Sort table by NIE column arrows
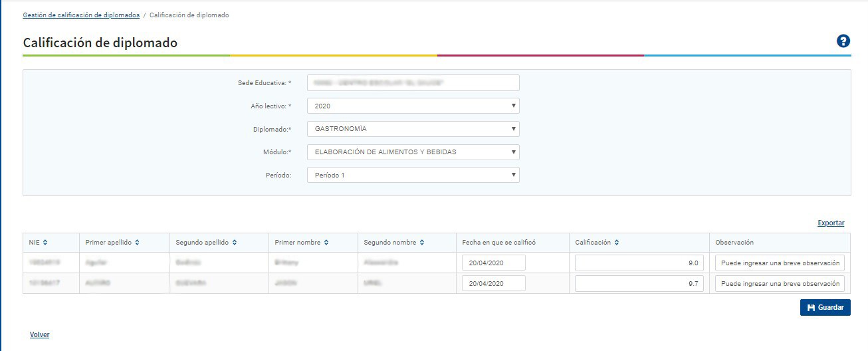The image size is (868, 351). [x=45, y=243]
